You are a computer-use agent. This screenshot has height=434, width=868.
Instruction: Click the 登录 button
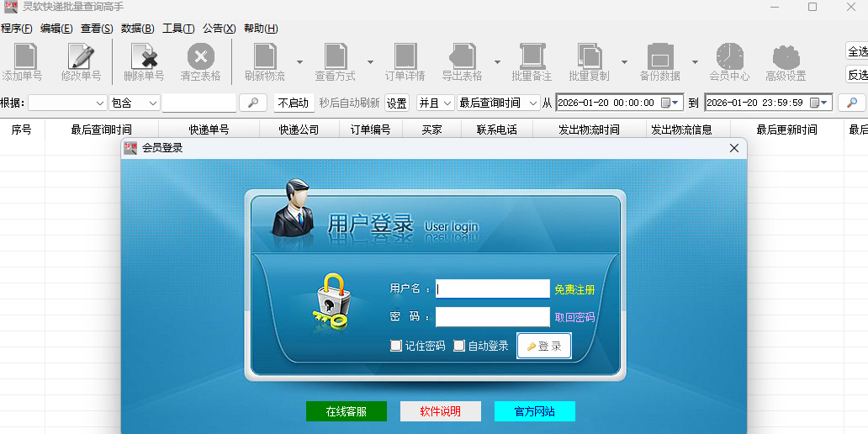(544, 346)
